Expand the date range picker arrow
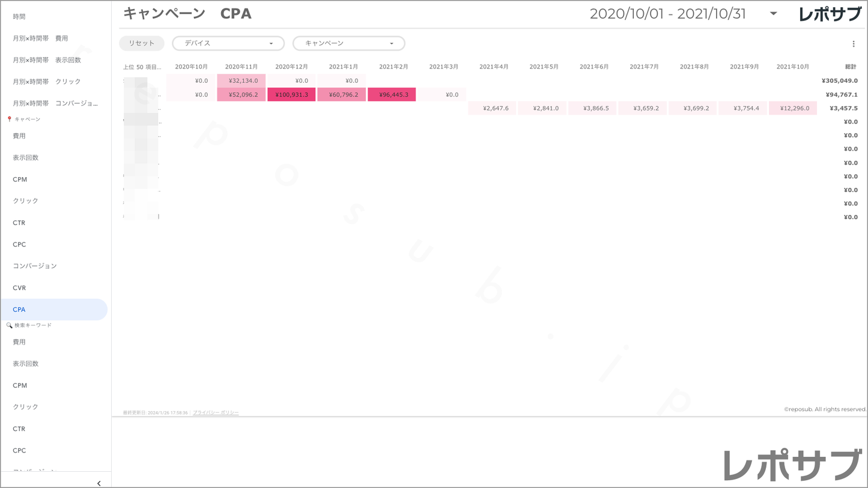The height and width of the screenshot is (488, 868). (x=773, y=14)
